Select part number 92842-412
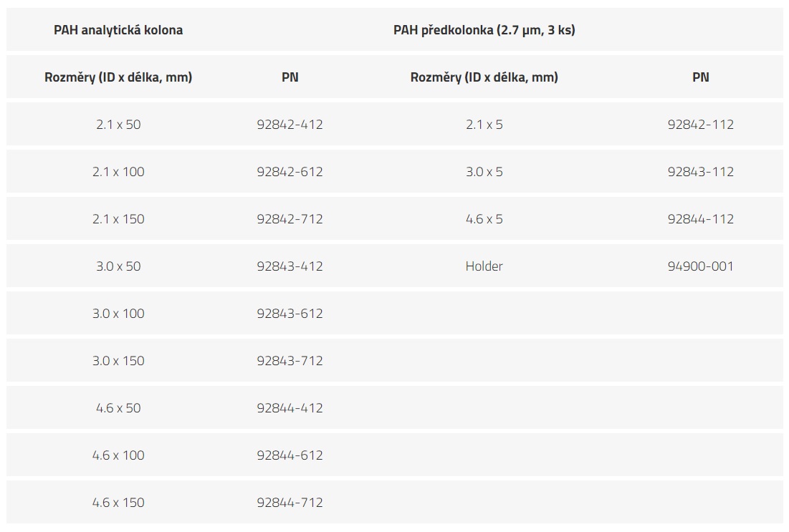 click(x=290, y=125)
